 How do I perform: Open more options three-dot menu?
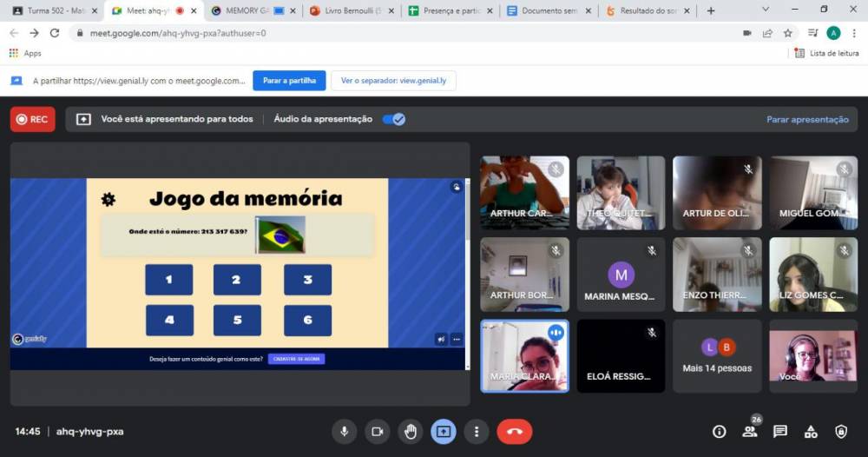pos(476,431)
